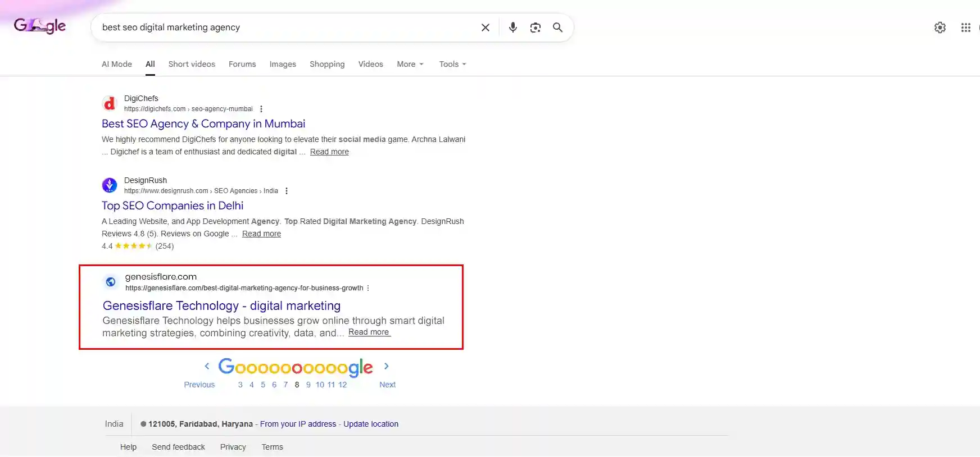Submit search with the magnifier icon
Image resolution: width=980 pixels, height=457 pixels.
[x=557, y=28]
